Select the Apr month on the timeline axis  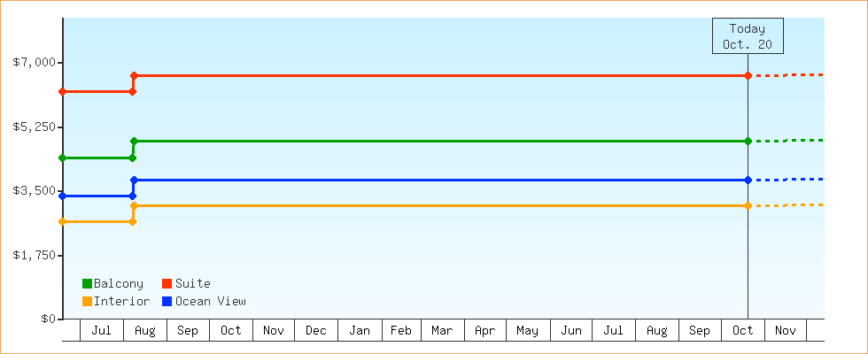click(x=484, y=331)
